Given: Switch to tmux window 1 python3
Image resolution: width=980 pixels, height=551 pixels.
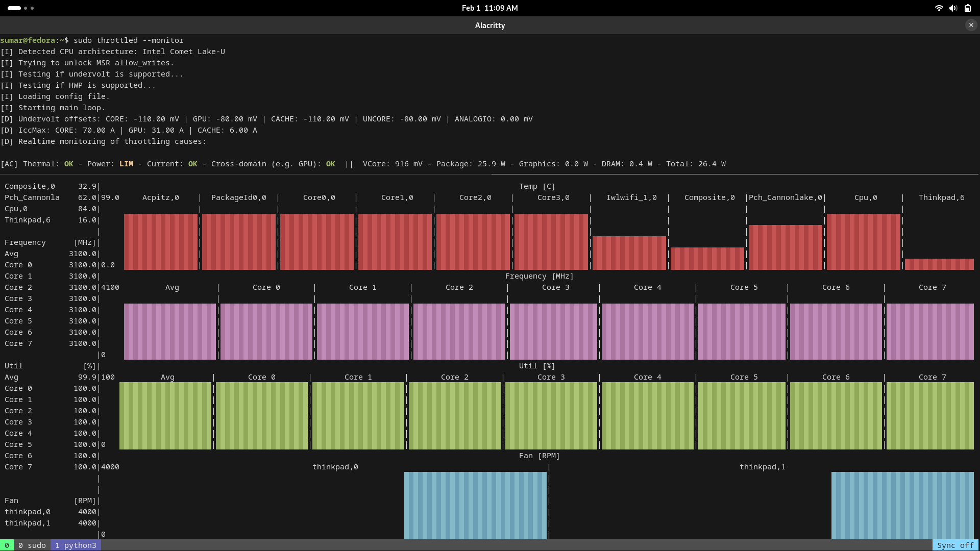Looking at the screenshot, I should 76,545.
